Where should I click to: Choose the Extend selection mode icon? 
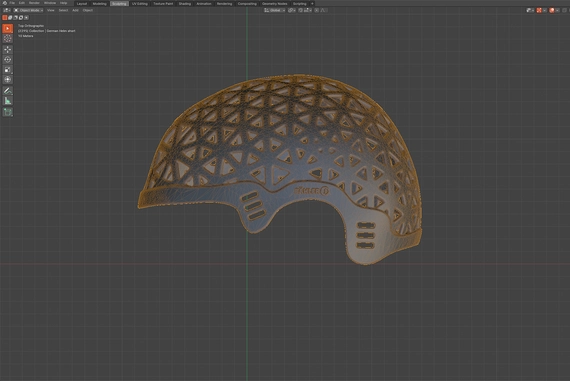click(10, 17)
